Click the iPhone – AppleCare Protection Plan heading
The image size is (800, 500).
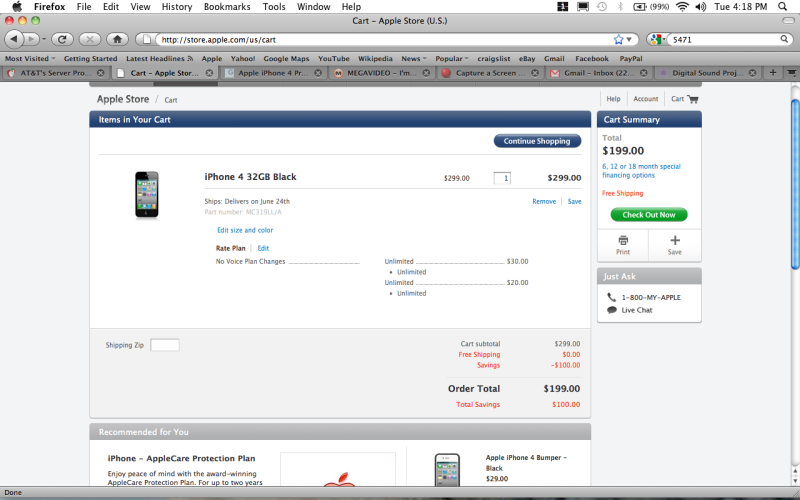(x=181, y=458)
